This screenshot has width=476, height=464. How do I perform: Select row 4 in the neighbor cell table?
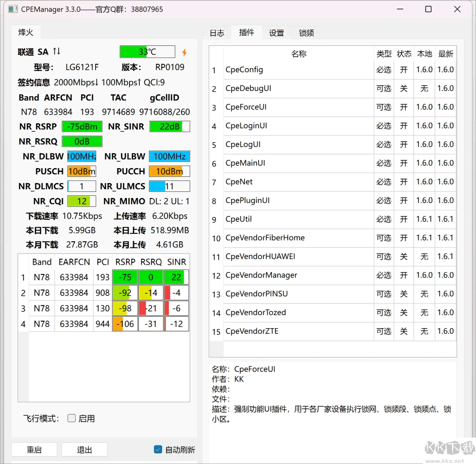104,324
